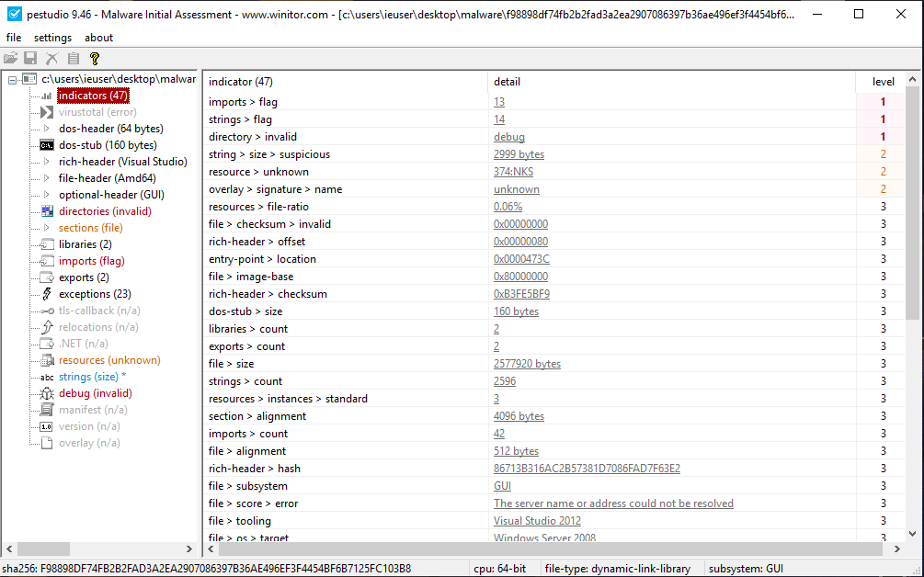This screenshot has width=924, height=577.
Task: Click the 374:NKS resource link
Action: click(513, 172)
